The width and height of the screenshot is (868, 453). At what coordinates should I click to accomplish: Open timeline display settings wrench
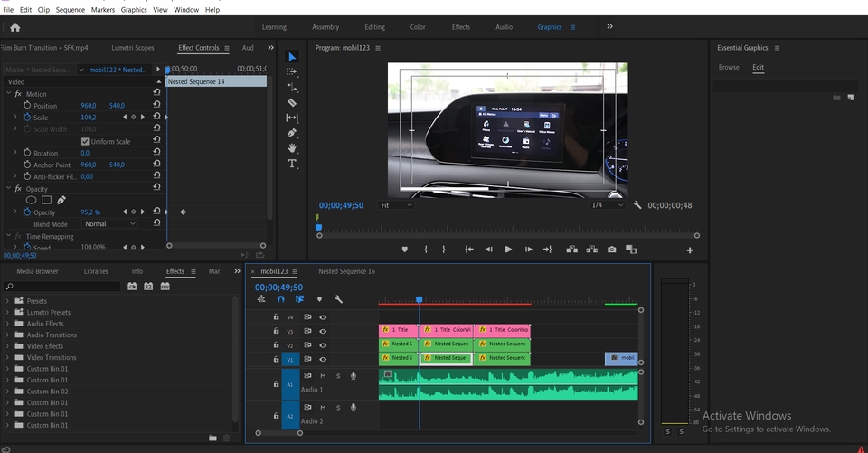click(338, 299)
